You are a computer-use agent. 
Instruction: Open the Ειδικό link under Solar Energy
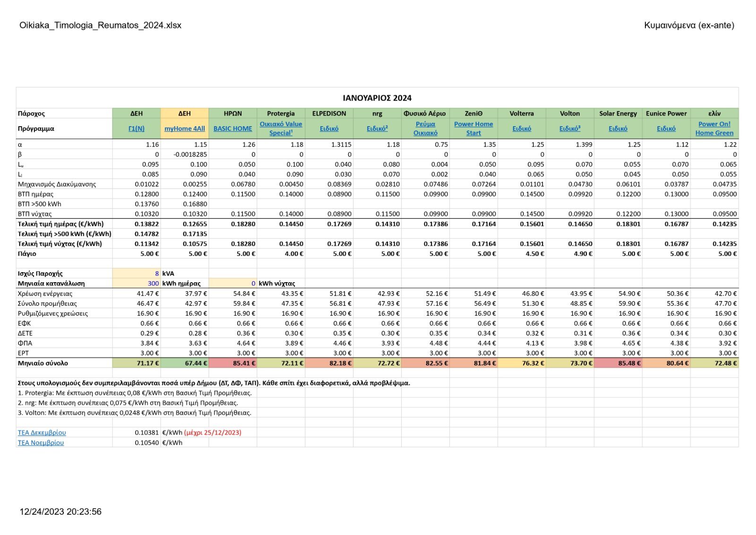pos(618,129)
